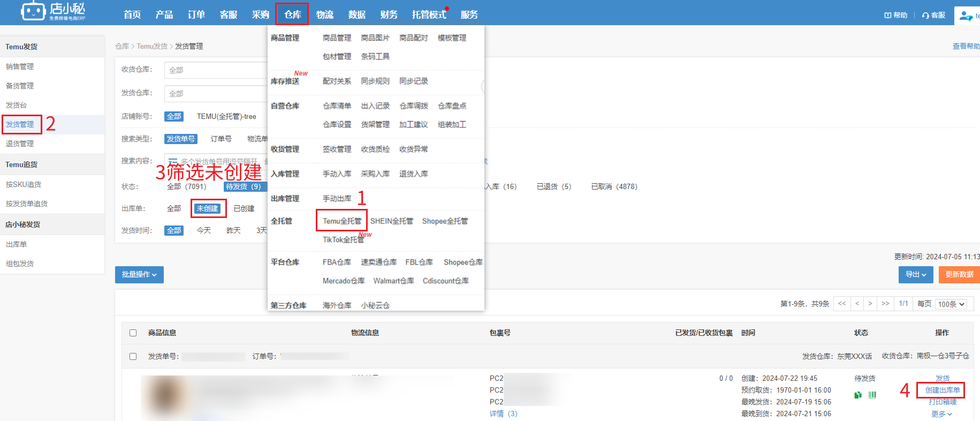Choose 今天 for 发货时间
Viewport: 980px width, 421px height.
click(204, 230)
